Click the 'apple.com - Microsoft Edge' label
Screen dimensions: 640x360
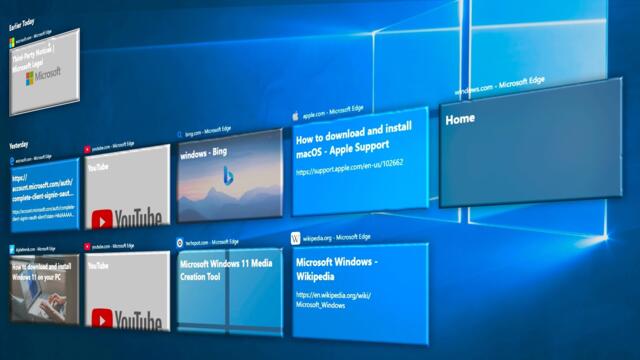click(x=333, y=112)
